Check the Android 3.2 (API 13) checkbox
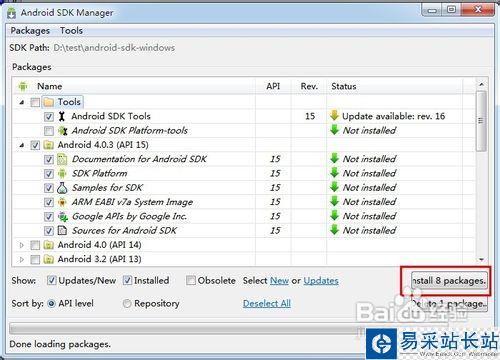Screen dimensions: 500x360 pos(35,260)
